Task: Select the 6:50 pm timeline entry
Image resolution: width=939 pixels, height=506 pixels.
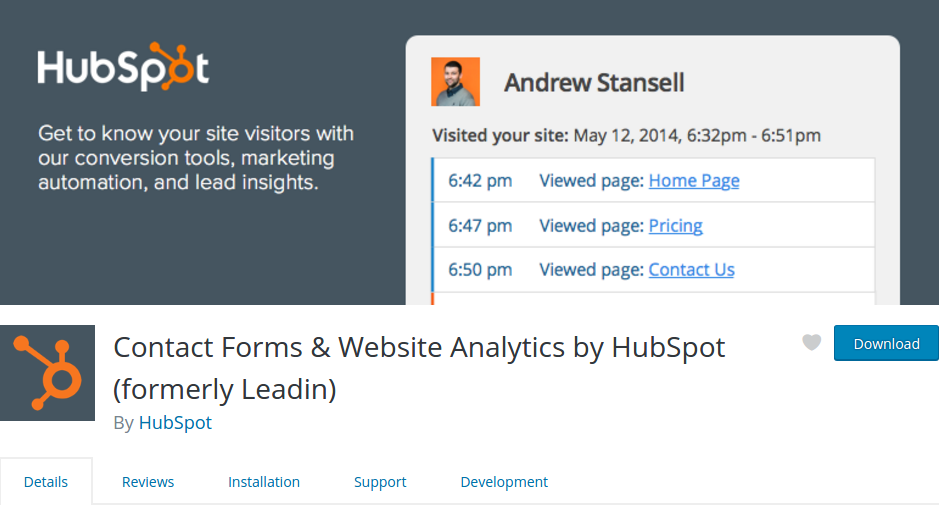Action: tap(653, 270)
